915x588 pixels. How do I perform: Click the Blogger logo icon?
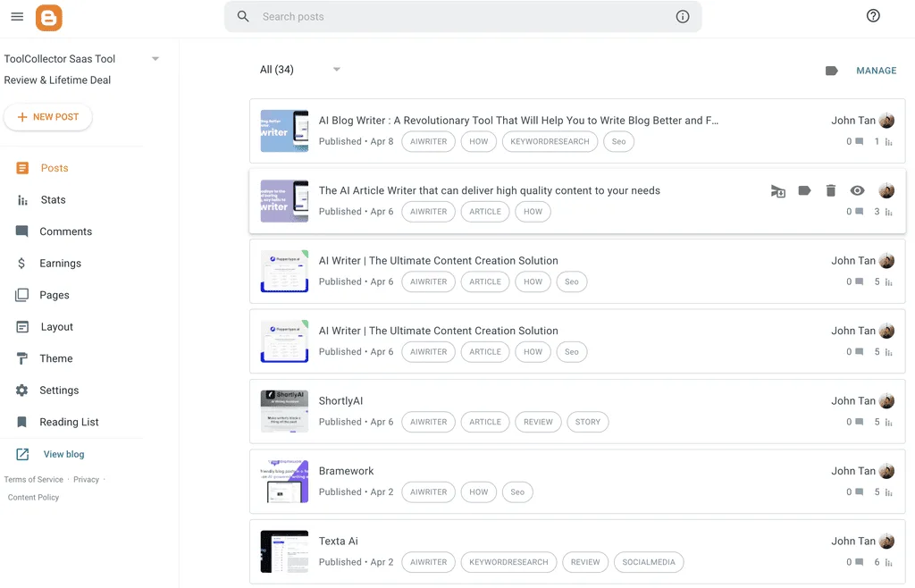pos(49,17)
